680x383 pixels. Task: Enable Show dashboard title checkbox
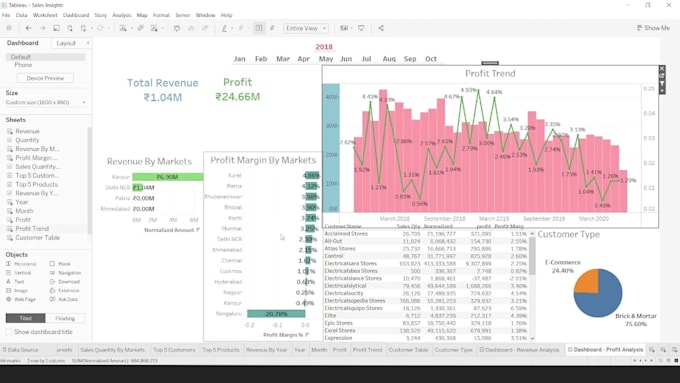click(x=9, y=332)
